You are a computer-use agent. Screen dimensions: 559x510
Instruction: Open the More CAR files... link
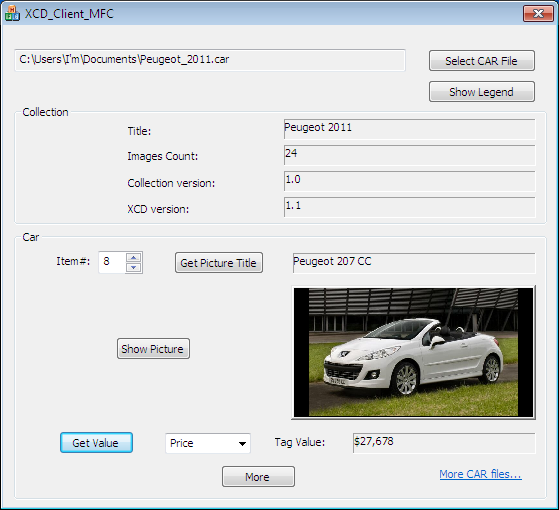pos(480,474)
